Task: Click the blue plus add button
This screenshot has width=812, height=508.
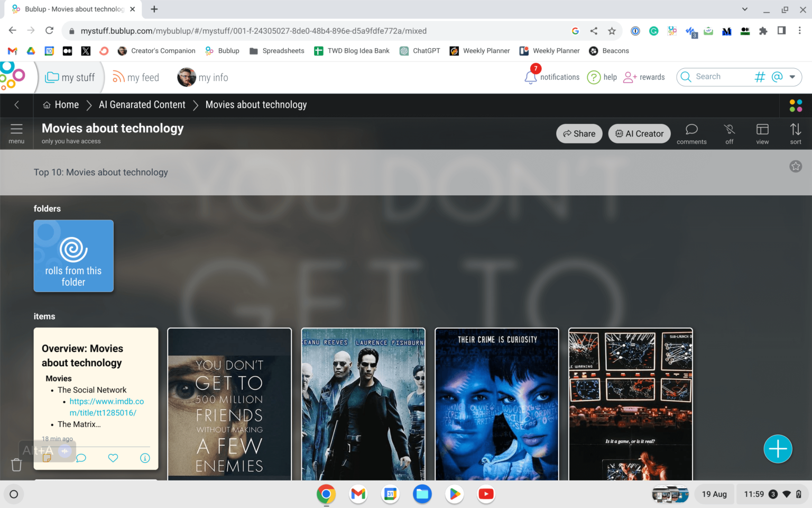Action: coord(778,449)
